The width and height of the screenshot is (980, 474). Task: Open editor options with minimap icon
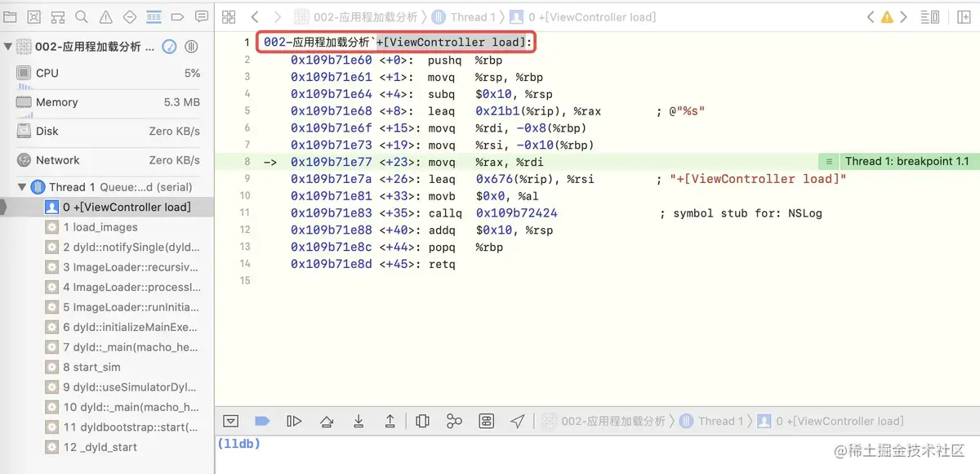tap(929, 16)
